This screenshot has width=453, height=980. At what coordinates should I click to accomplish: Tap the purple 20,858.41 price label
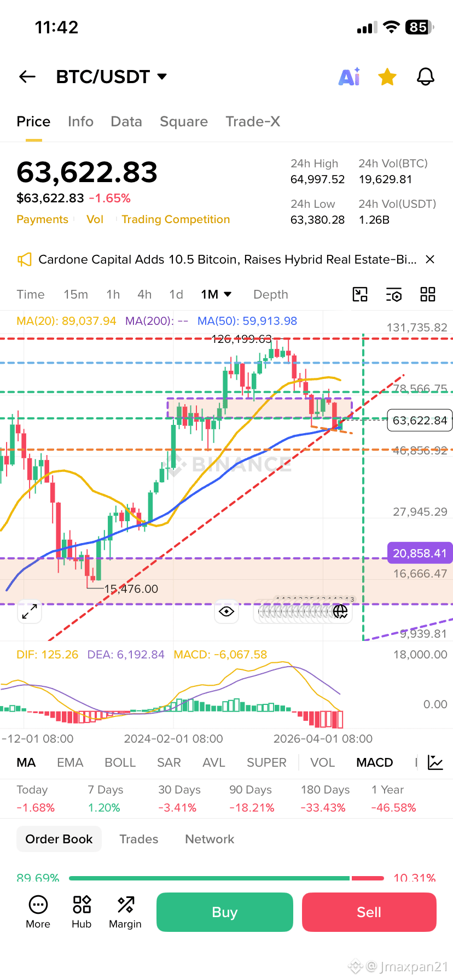tap(420, 553)
